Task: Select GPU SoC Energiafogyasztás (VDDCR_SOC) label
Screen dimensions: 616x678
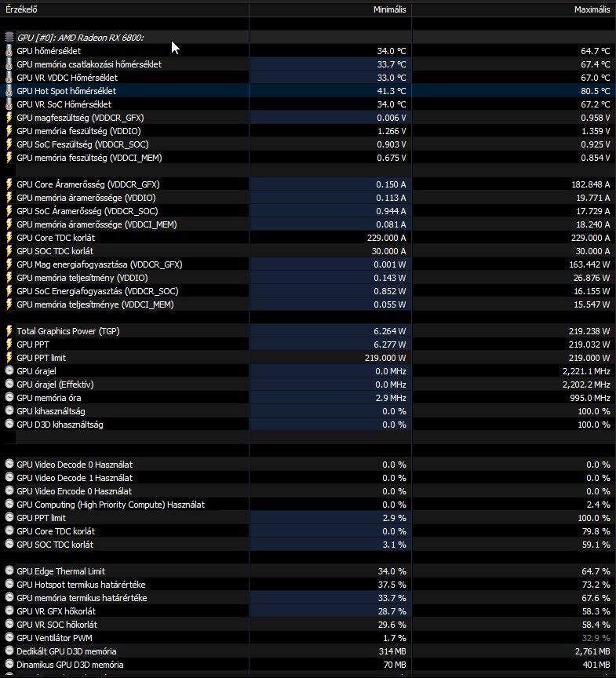Action: tap(97, 291)
